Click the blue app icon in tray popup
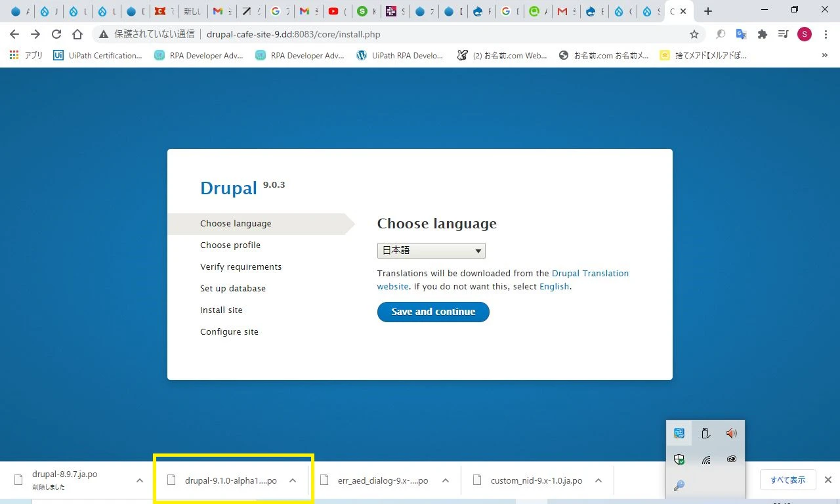This screenshot has height=504, width=840. point(679,433)
